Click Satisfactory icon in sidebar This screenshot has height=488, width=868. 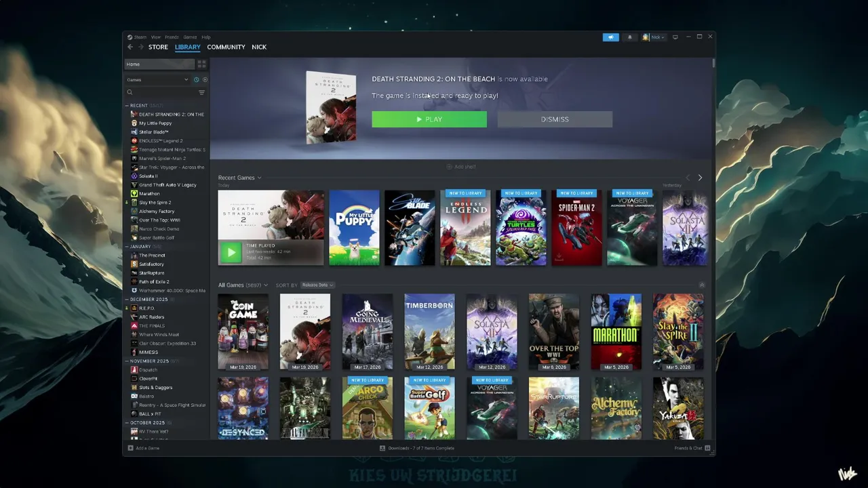[134, 264]
